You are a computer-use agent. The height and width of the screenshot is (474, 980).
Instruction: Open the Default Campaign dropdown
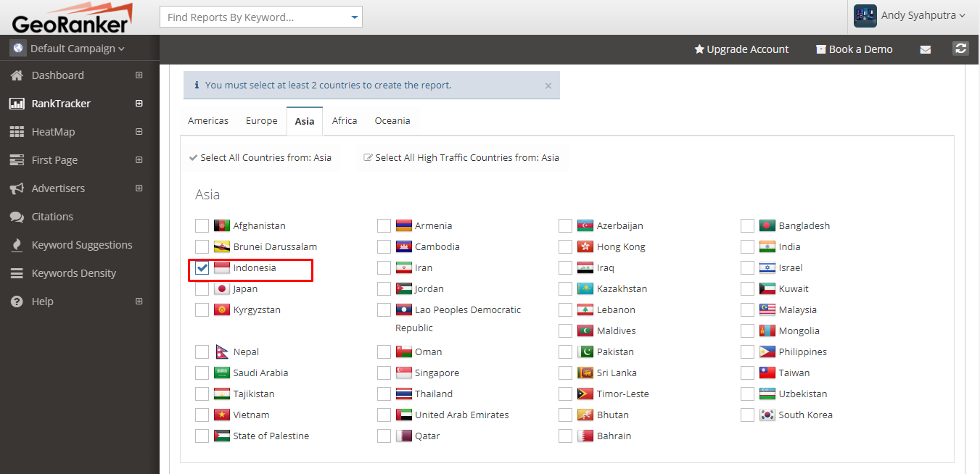(x=78, y=49)
